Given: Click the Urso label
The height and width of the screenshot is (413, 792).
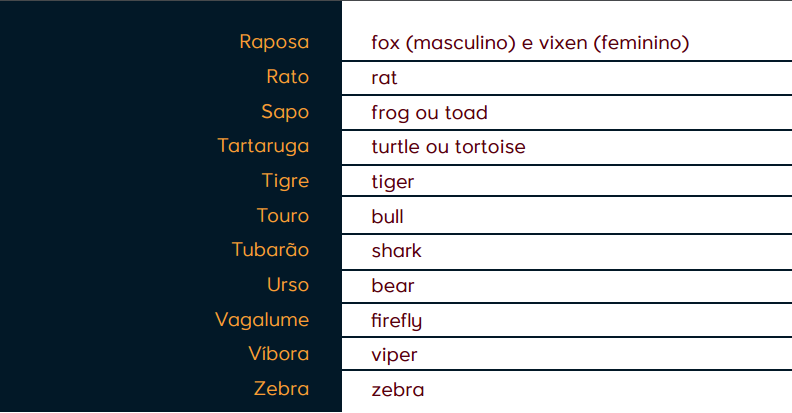Looking at the screenshot, I should point(288,285).
